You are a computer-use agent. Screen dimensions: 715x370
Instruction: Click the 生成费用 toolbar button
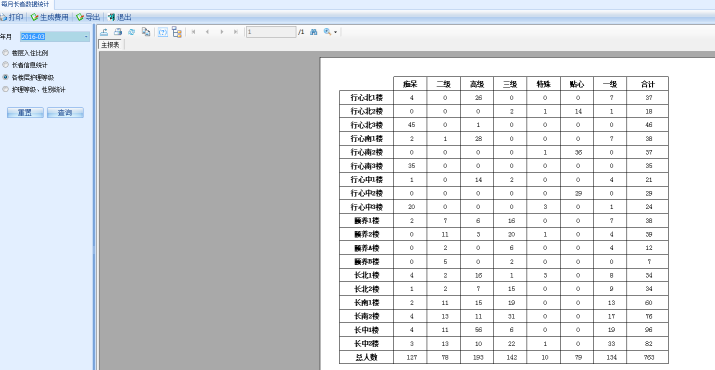pos(49,17)
